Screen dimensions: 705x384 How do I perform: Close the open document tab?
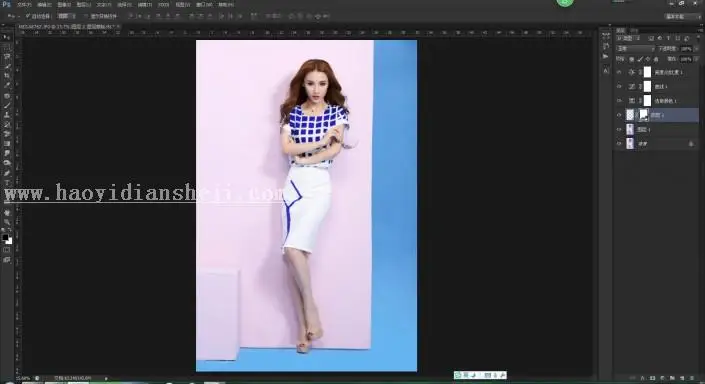(x=118, y=27)
